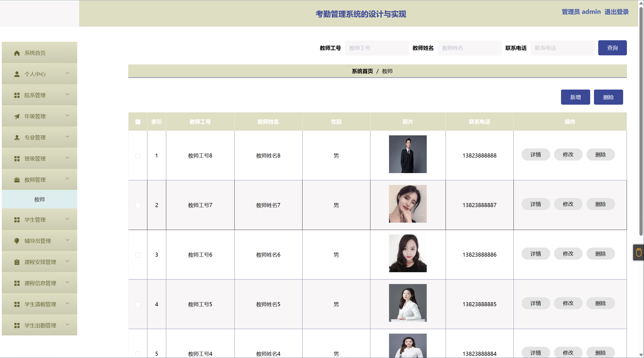Viewport: 644px width, 358px height.
Task: Check the row checkbox for 教师工号6
Action: 138,255
